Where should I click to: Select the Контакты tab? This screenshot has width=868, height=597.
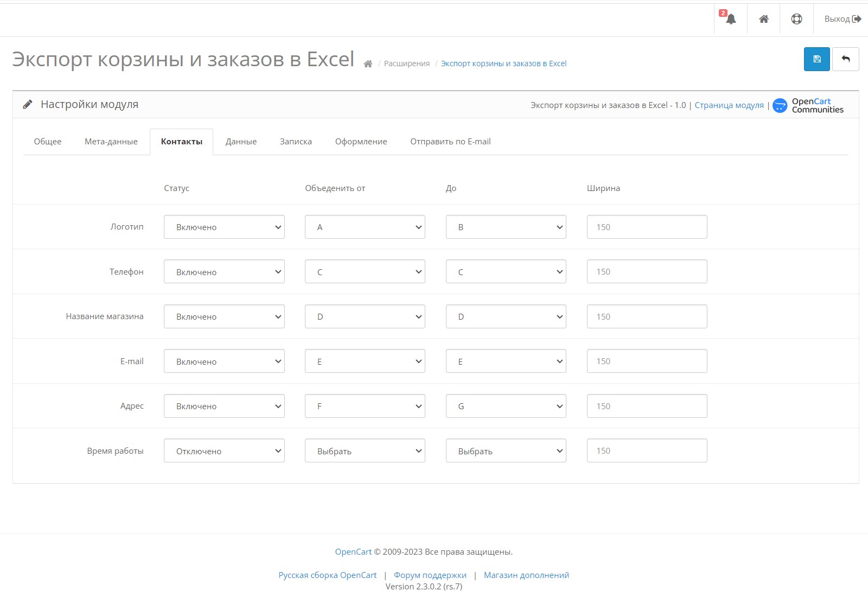pos(182,142)
